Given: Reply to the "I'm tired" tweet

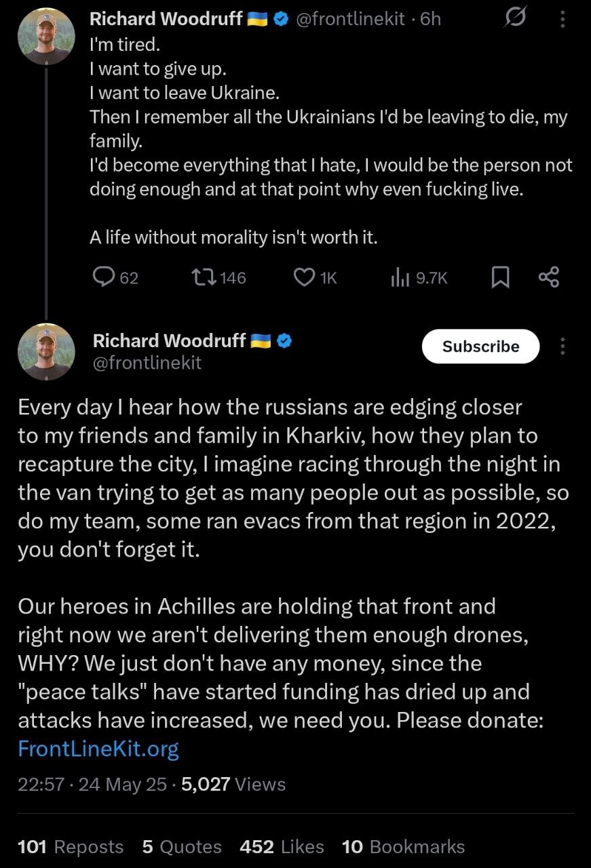Looking at the screenshot, I should [103, 277].
